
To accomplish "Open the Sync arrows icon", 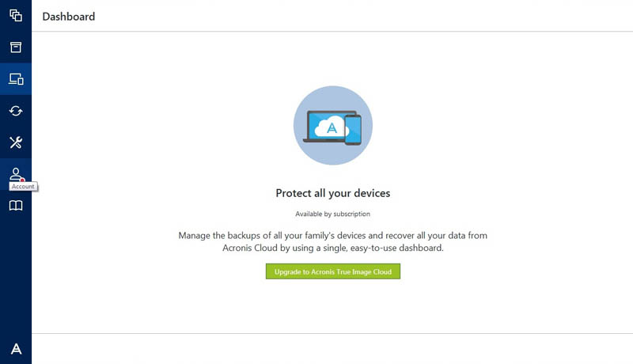I will [x=16, y=111].
